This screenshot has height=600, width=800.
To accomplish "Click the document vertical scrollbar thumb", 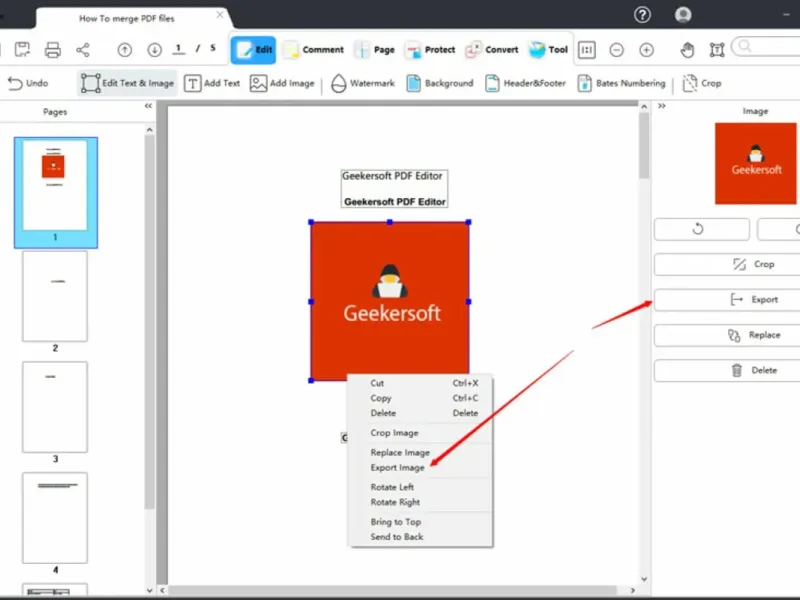I will [644, 145].
